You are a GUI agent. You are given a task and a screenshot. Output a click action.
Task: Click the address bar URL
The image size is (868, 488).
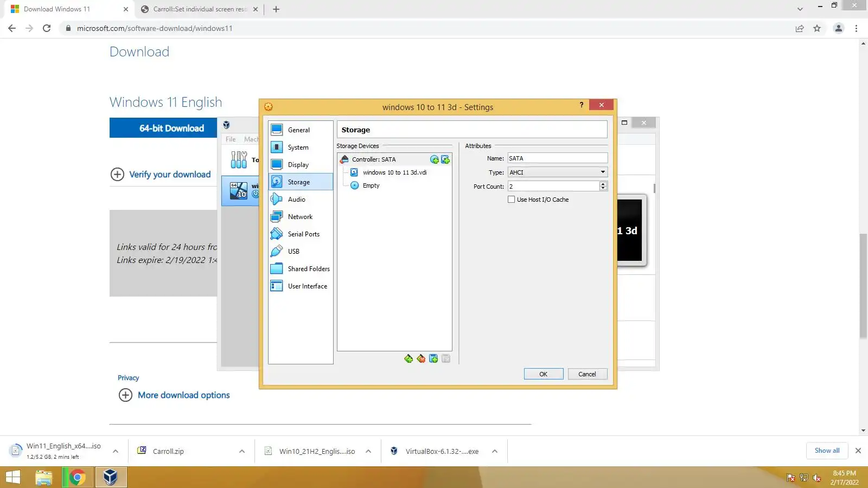pos(155,28)
